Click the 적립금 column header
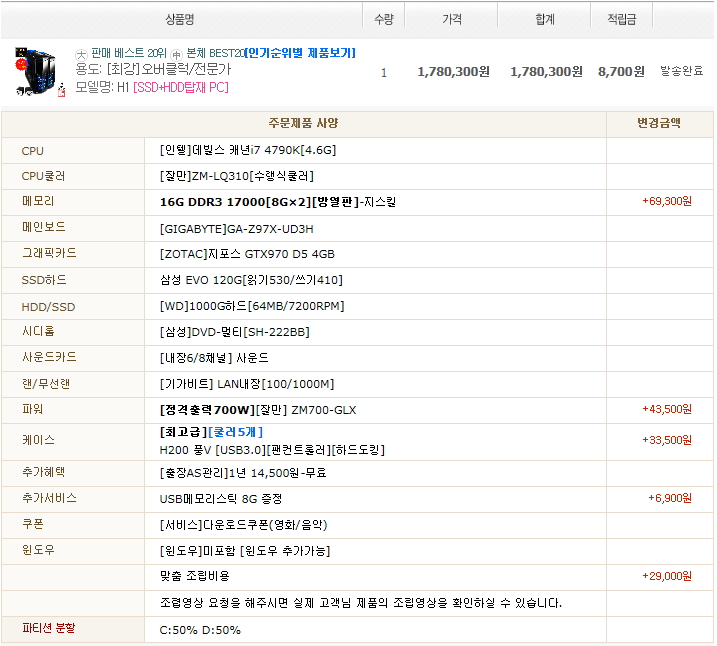Image resolution: width=717 pixels, height=646 pixels. 621,19
